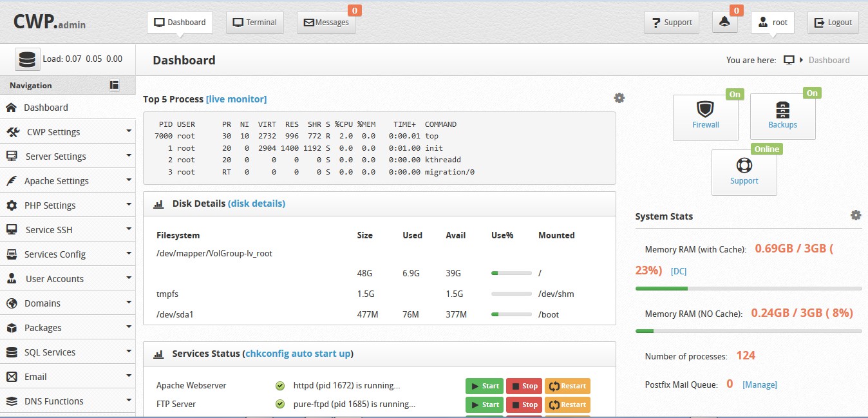This screenshot has height=418, width=868.
Task: Select Dashboard in navigation sidebar
Action: 68,108
